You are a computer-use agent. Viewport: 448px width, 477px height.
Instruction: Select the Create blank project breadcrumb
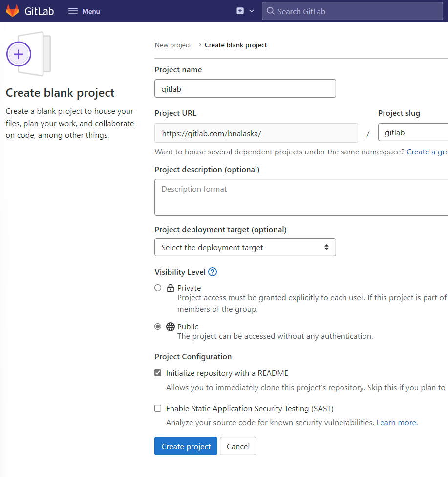235,45
